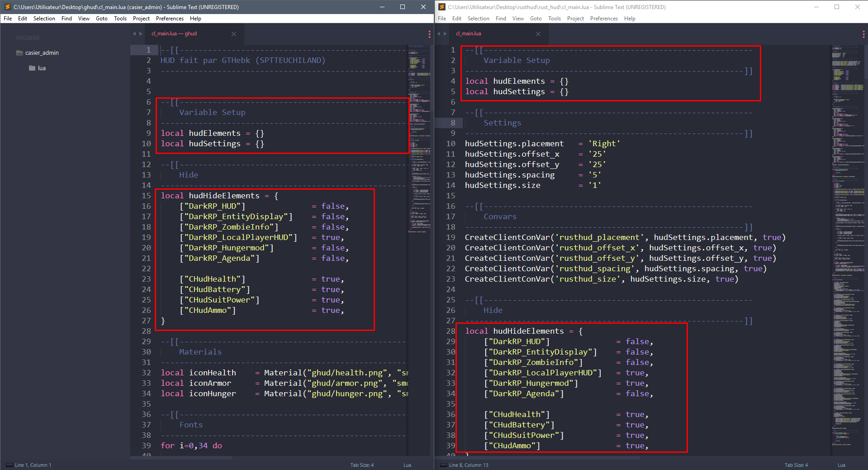Click Lua syntax selector in left status bar

pos(407,465)
